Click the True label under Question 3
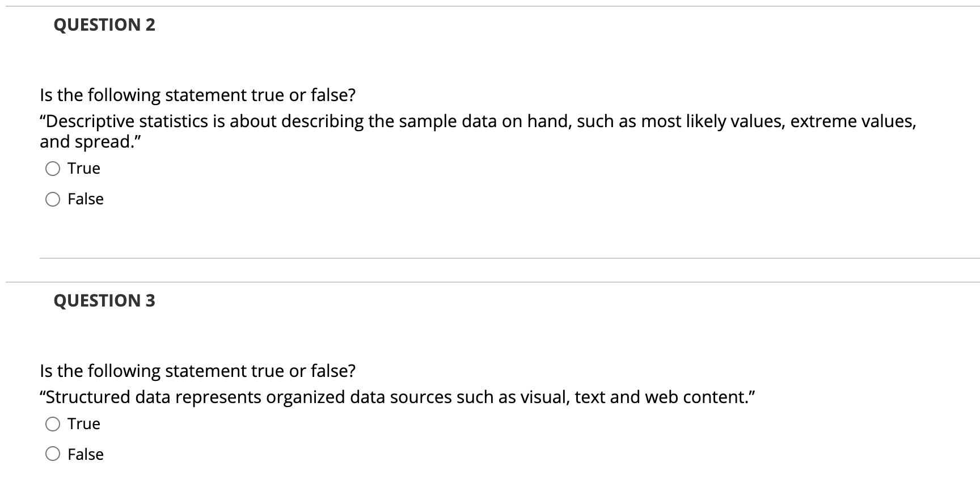Screen dimensions: 980x495 [83, 423]
